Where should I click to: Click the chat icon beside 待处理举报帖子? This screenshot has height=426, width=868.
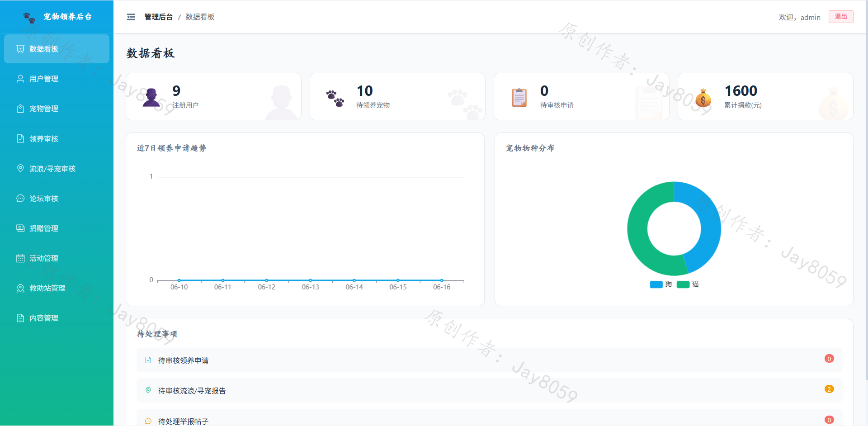point(148,421)
